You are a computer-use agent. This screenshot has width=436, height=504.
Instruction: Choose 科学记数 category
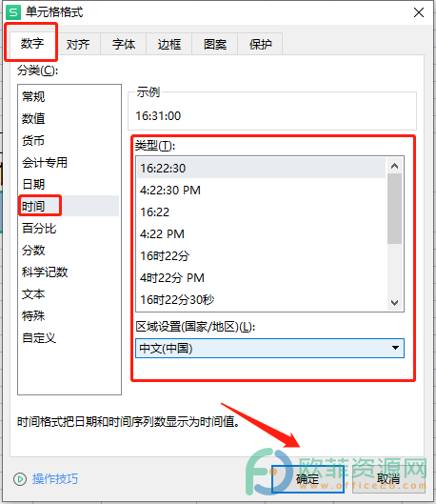pos(69,272)
